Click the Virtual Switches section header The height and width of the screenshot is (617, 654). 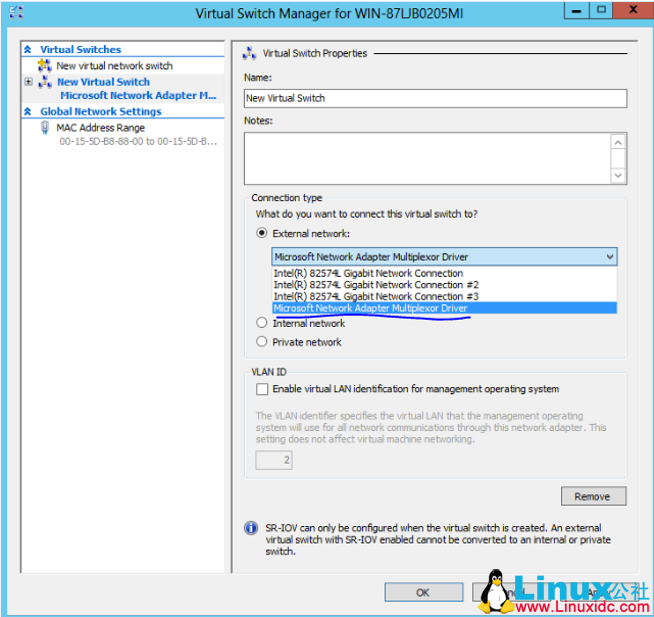pyautogui.click(x=80, y=50)
